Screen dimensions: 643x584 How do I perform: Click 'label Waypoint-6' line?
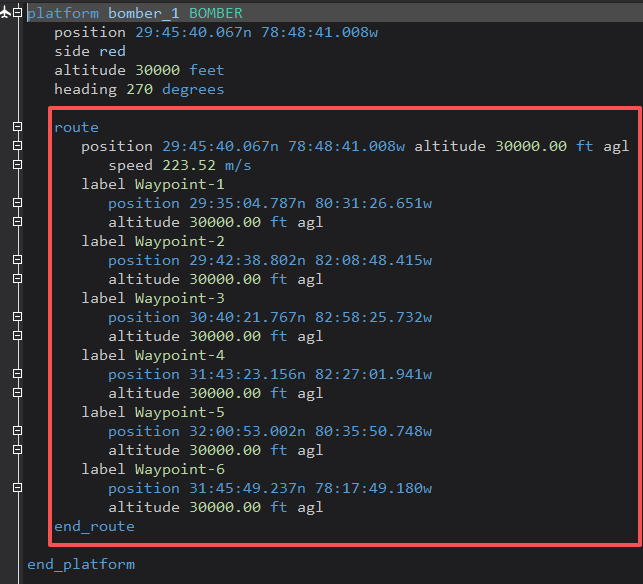(x=153, y=469)
